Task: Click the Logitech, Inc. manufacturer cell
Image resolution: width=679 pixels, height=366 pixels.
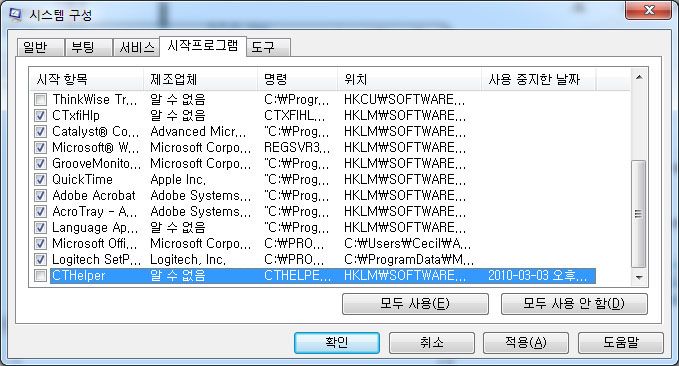Action: [x=188, y=260]
